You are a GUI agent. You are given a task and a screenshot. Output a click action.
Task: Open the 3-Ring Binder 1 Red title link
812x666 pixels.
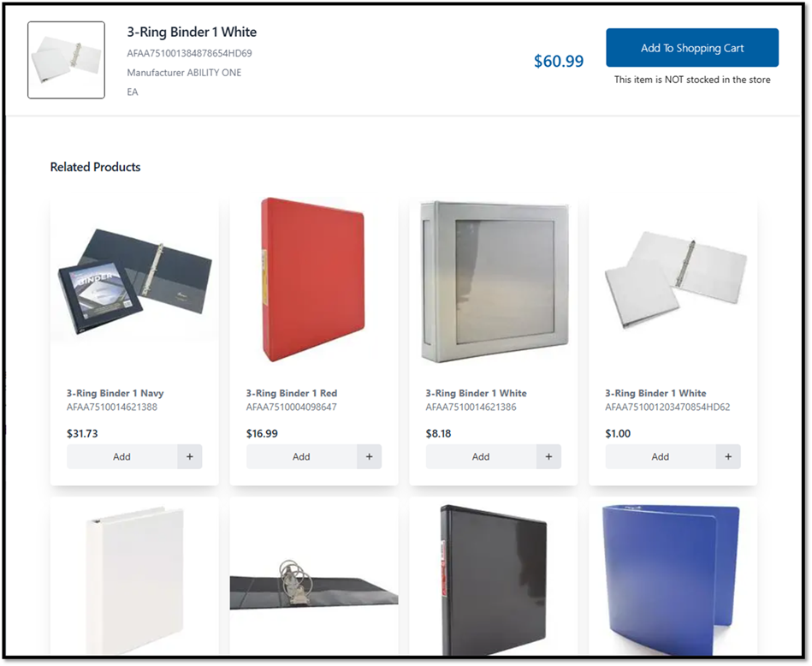click(x=292, y=394)
